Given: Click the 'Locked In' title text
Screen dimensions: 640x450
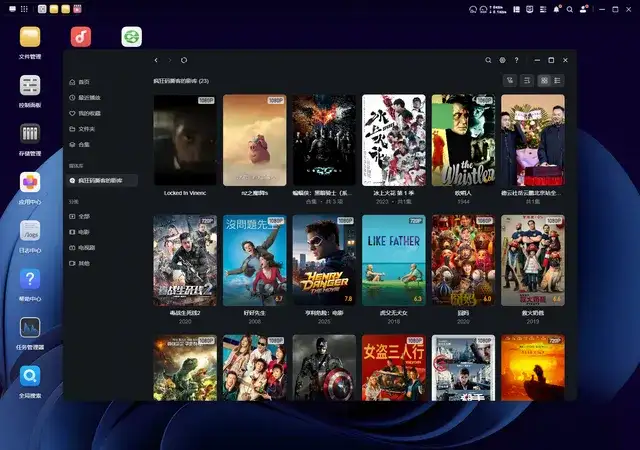Looking at the screenshot, I should [185, 193].
